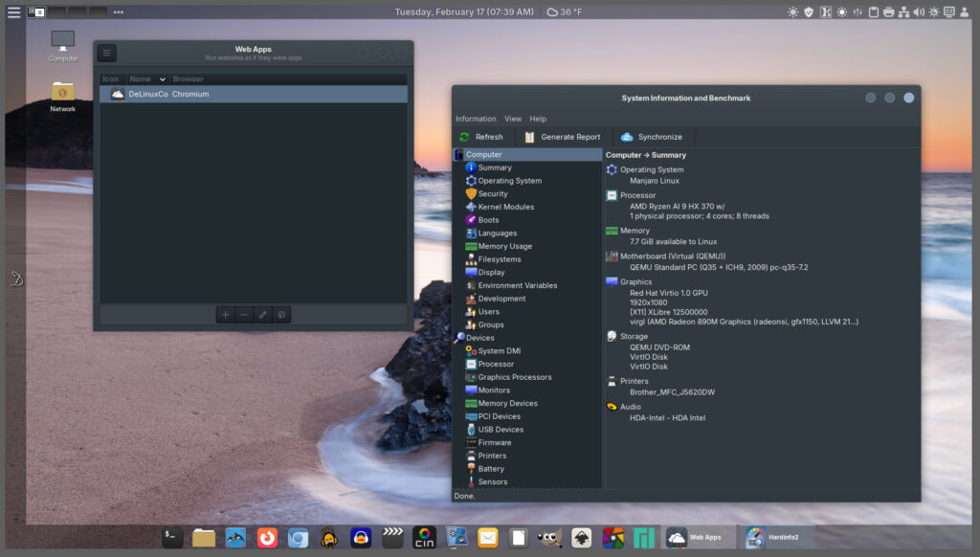Select the DeLinuxCo Chromium row
The width and height of the screenshot is (980, 557).
[172, 93]
